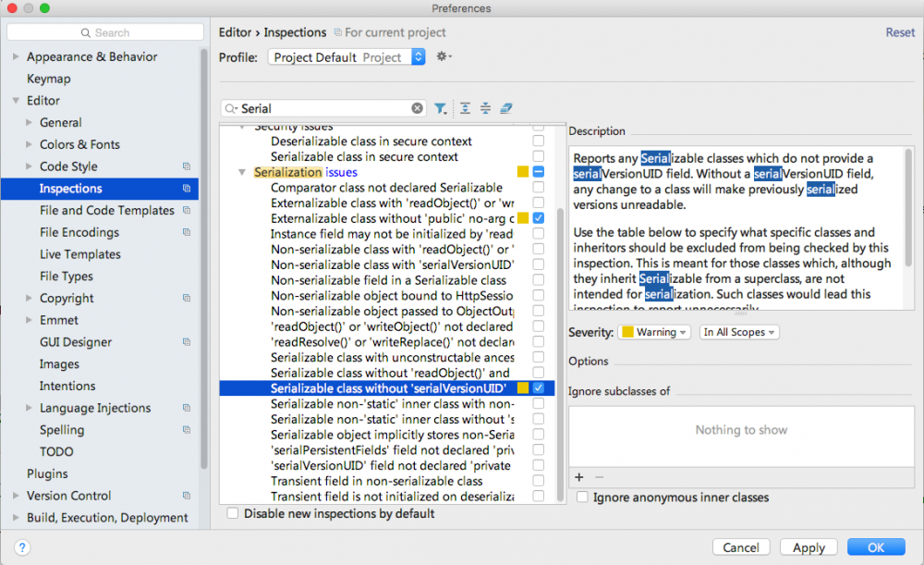The width and height of the screenshot is (924, 565).
Task: Click project-level icon next to Inspections
Action: pos(187,188)
